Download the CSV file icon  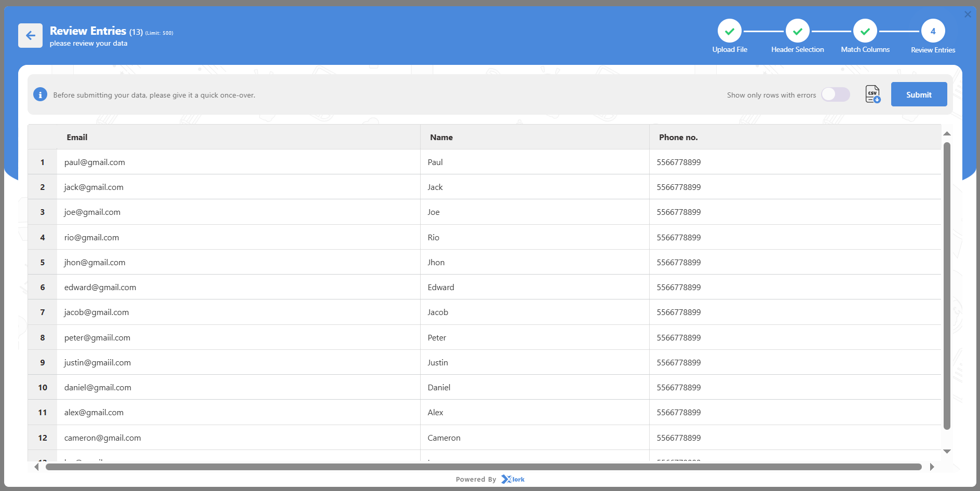872,94
